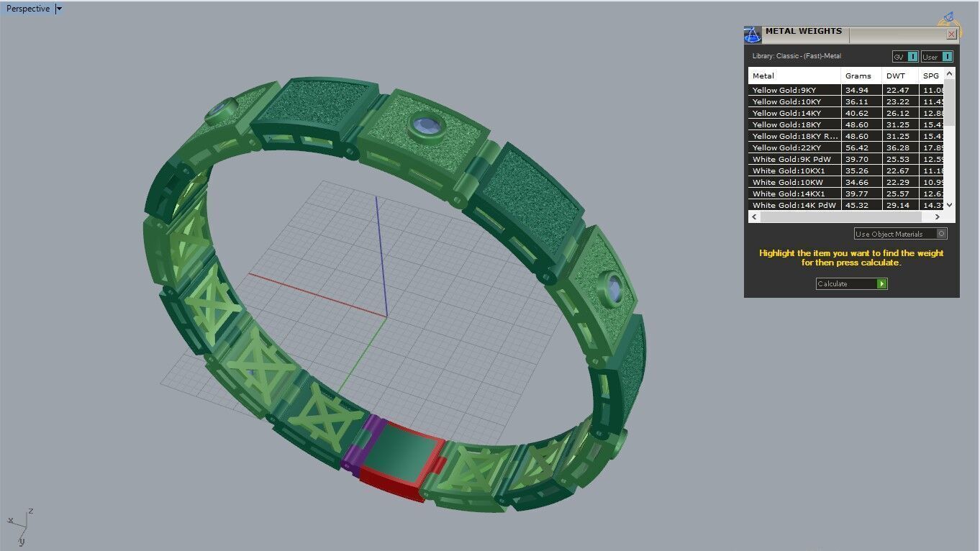Viewport: 980px width, 551px height.
Task: Select the White Gold:10KW row
Action: coord(845,182)
